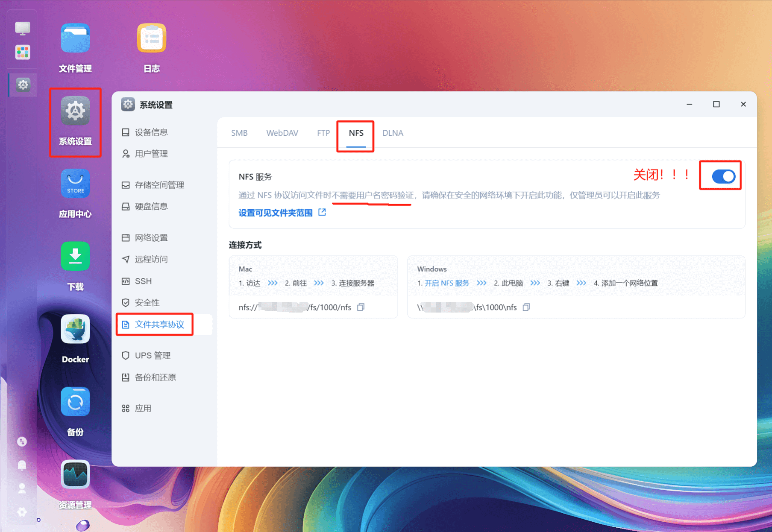The image size is (772, 532).
Task: Open the 备份 app from the dock
Action: click(x=75, y=401)
